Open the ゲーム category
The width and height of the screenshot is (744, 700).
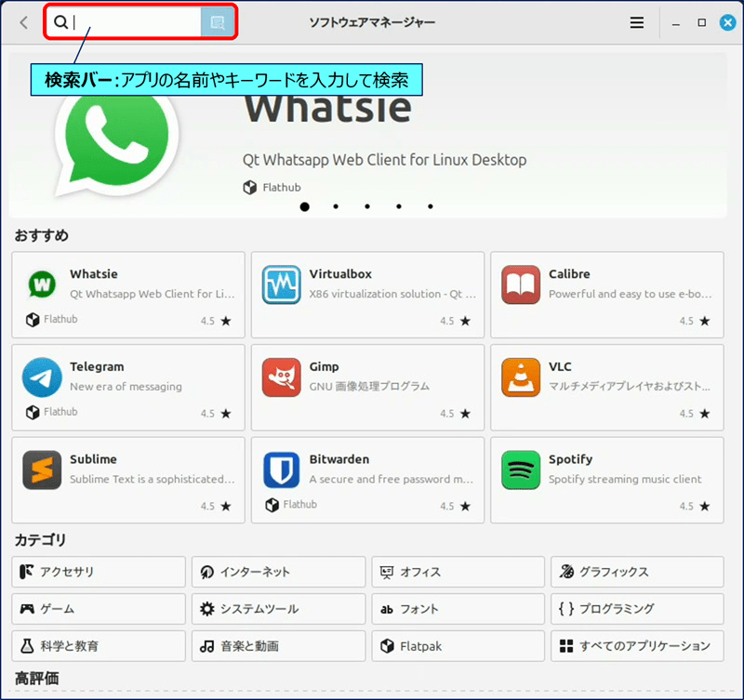[99, 609]
